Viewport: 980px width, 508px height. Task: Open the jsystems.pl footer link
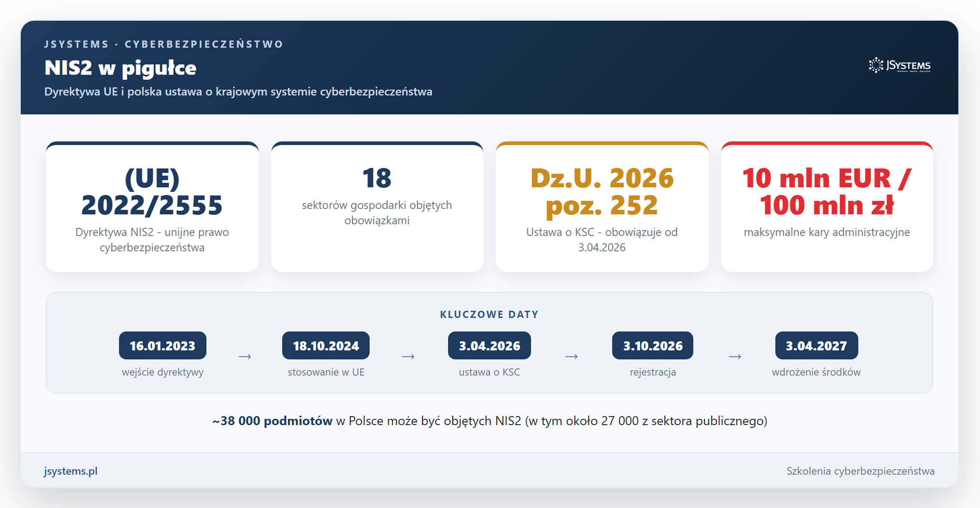[71, 471]
